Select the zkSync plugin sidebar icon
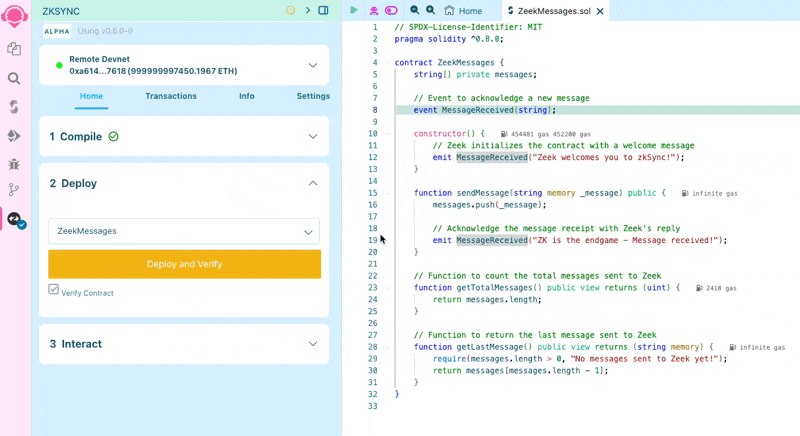Viewport: 800px width, 436px height. pyautogui.click(x=15, y=219)
